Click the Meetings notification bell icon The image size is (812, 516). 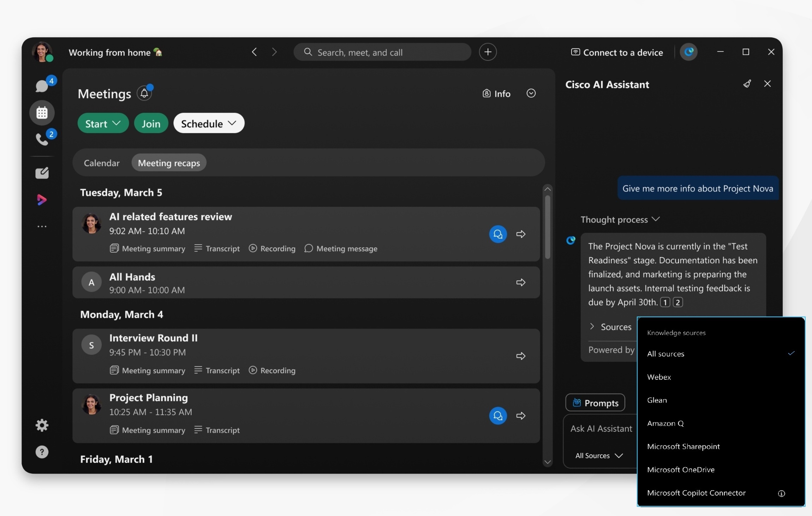point(144,93)
